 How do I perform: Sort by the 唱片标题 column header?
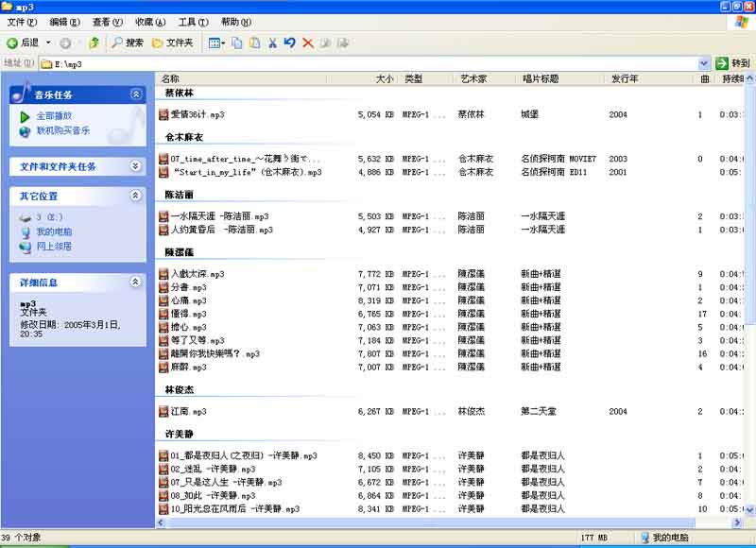point(560,78)
